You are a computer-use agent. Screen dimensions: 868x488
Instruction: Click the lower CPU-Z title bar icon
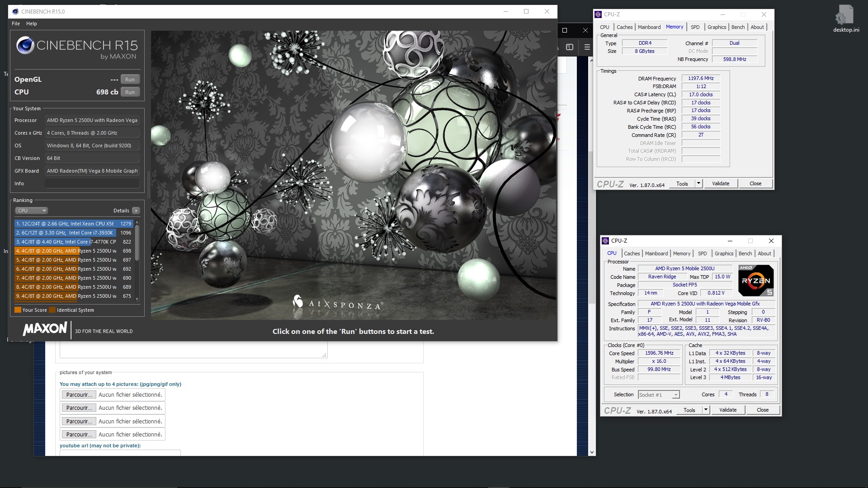[x=606, y=241]
